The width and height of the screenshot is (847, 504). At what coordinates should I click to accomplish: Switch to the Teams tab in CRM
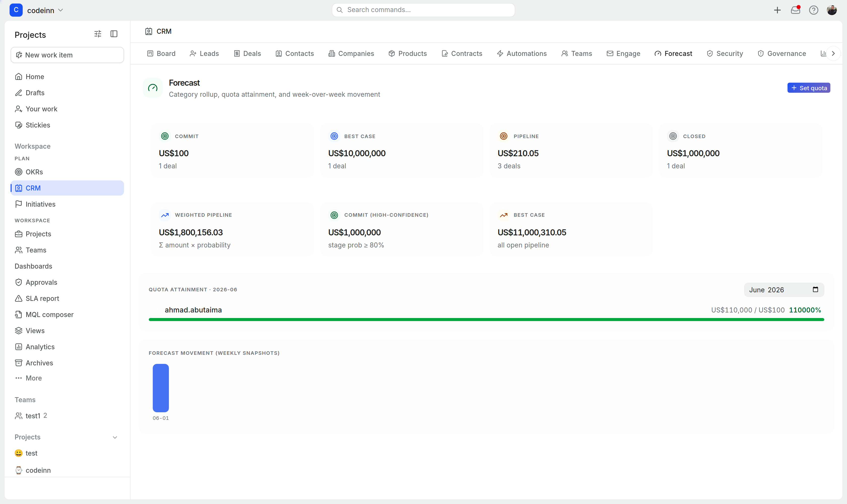coord(577,54)
